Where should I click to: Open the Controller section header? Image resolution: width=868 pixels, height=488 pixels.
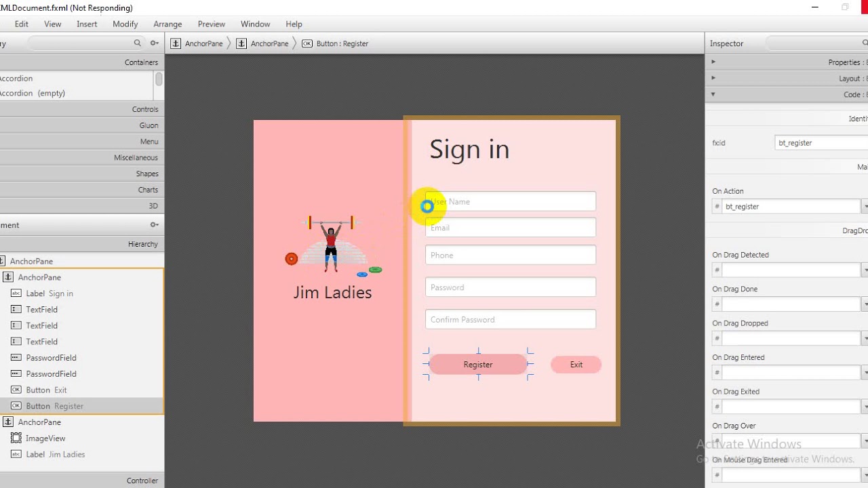tap(81, 481)
